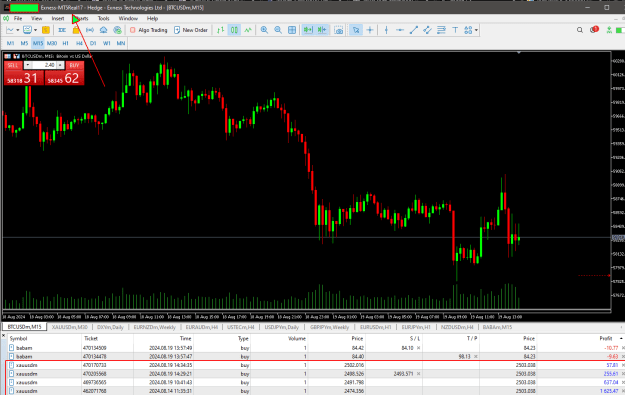Image resolution: width=625 pixels, height=395 pixels.
Task: Click the red BUY one-click button
Action: [75, 65]
